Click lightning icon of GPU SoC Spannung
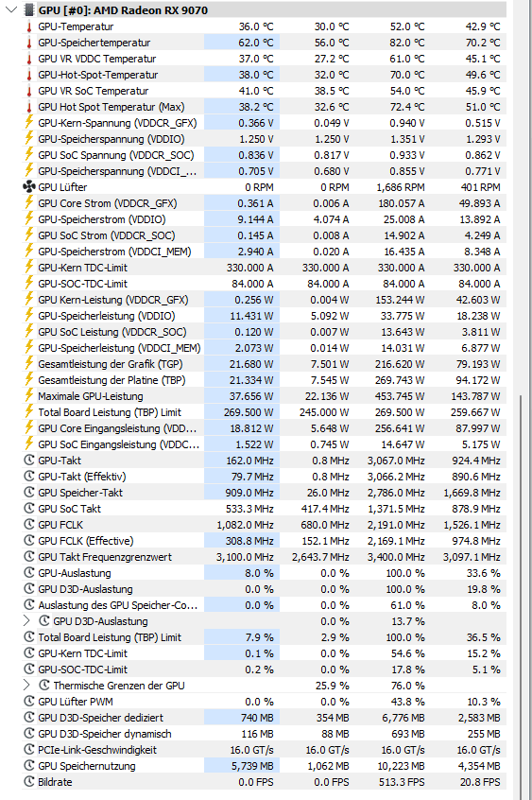The height and width of the screenshot is (800, 532). point(29,154)
